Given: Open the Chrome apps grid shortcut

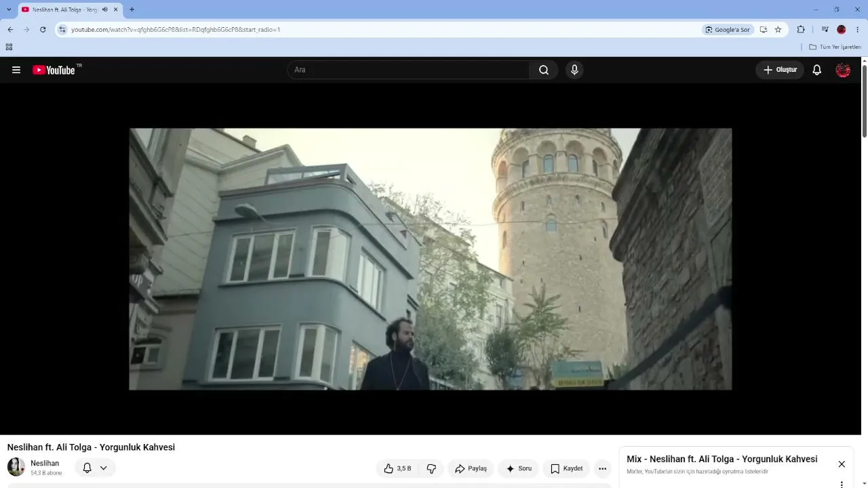Looking at the screenshot, I should [x=9, y=47].
